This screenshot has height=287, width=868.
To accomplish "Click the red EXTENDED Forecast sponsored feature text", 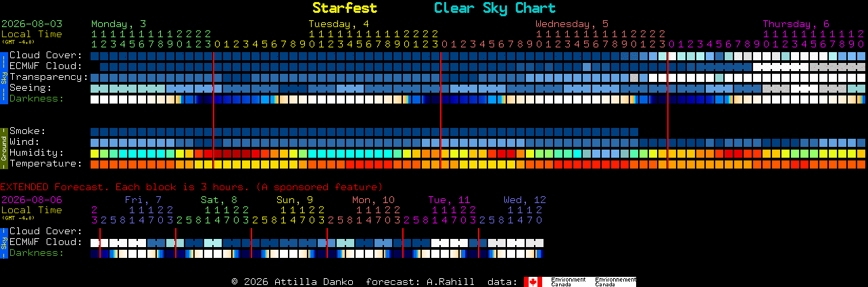I will tap(191, 187).
